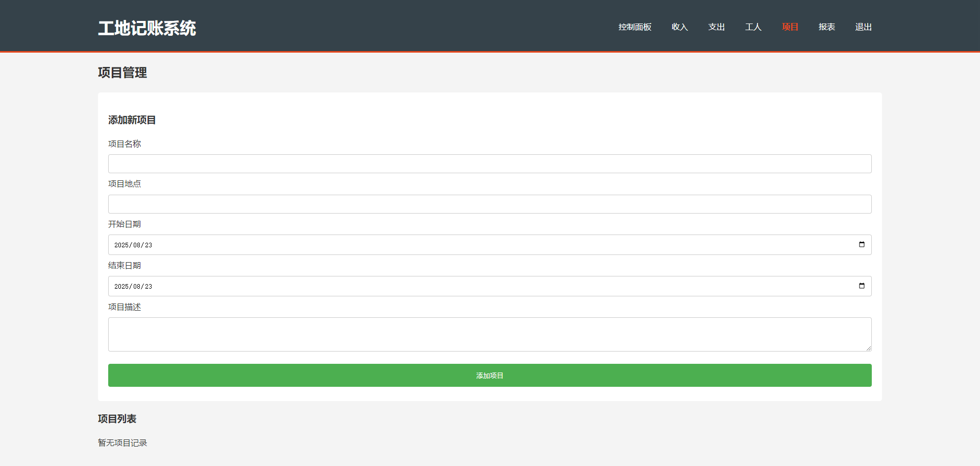The width and height of the screenshot is (980, 466).
Task: Focus the 项目名称 input field
Action: click(x=489, y=164)
